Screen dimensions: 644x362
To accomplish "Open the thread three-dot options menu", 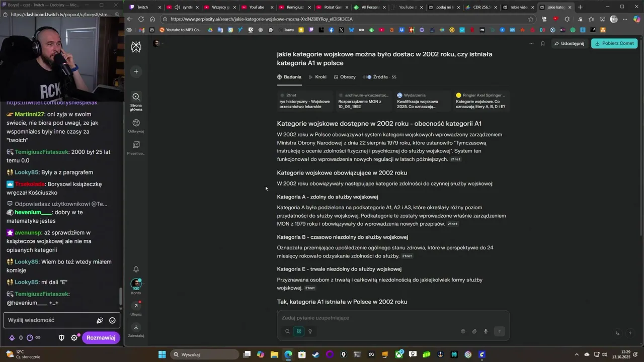I will 531,44.
